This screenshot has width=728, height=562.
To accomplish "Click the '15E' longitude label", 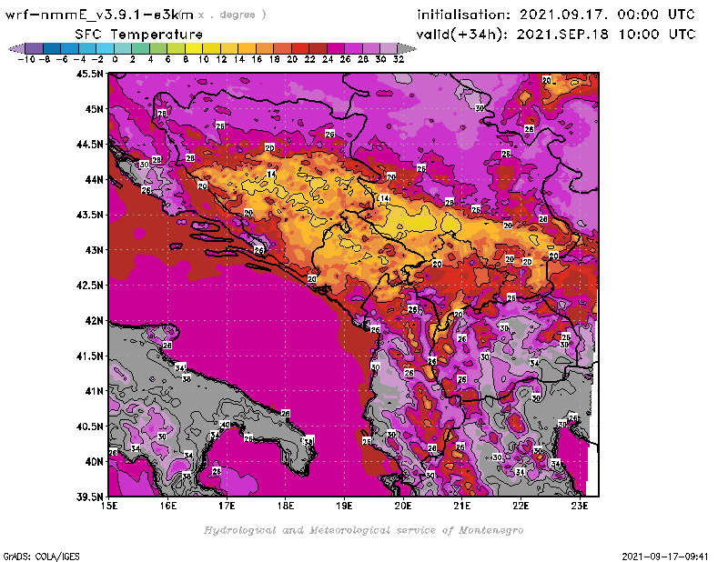I will click(x=108, y=506).
